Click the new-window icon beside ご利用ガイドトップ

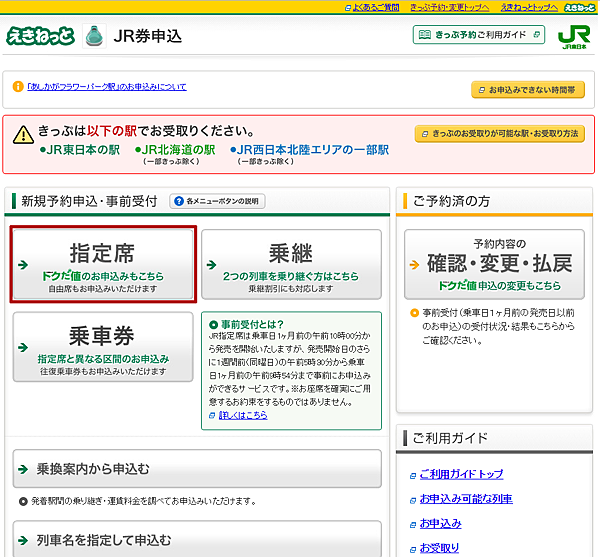tap(413, 476)
